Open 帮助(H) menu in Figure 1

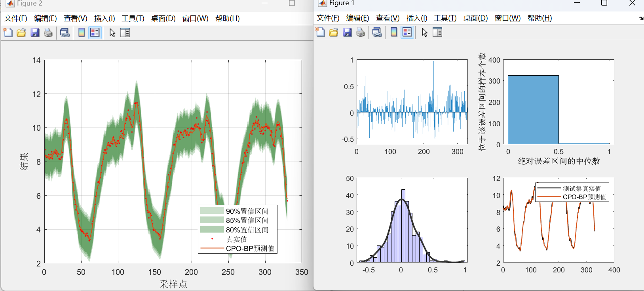coord(540,18)
